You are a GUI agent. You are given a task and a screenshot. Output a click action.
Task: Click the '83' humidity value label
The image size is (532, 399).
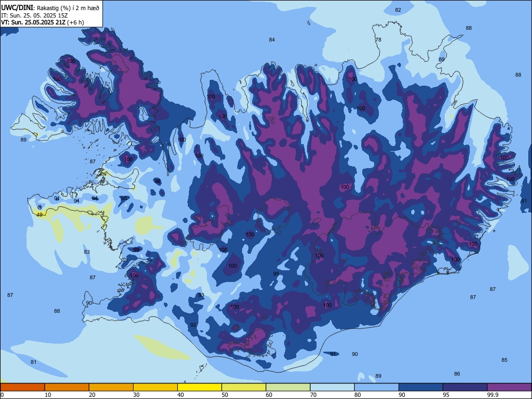point(87,252)
